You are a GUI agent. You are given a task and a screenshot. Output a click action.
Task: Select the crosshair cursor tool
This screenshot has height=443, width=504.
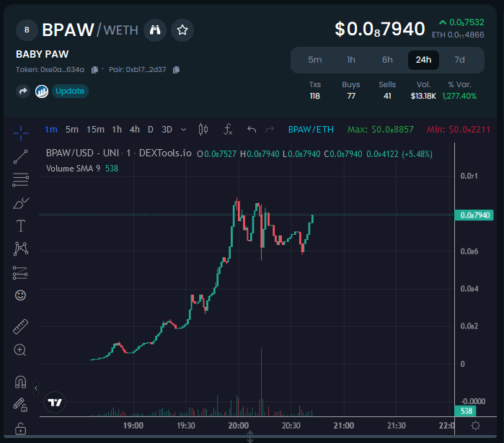click(21, 133)
